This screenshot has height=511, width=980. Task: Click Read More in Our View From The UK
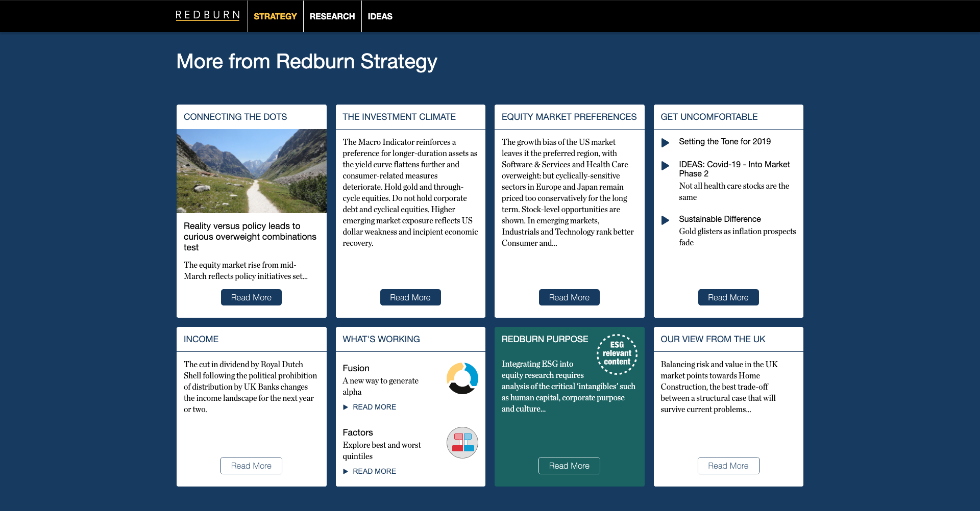728,466
